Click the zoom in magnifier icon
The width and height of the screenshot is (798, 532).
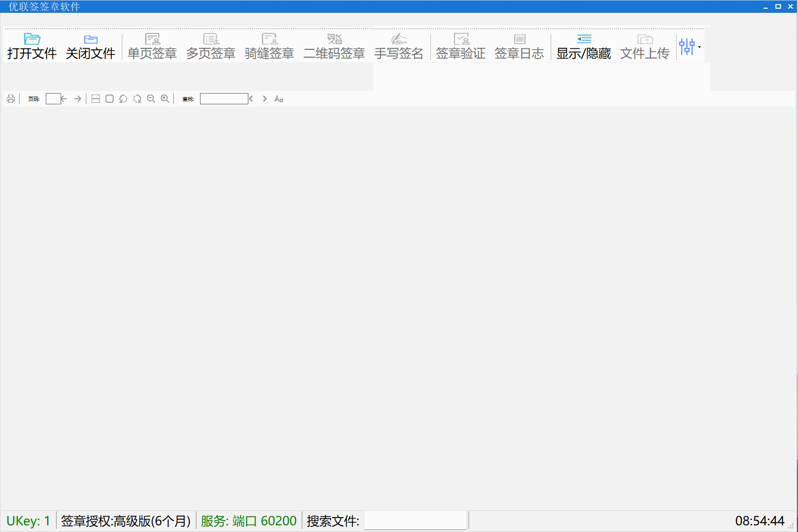pyautogui.click(x=165, y=99)
